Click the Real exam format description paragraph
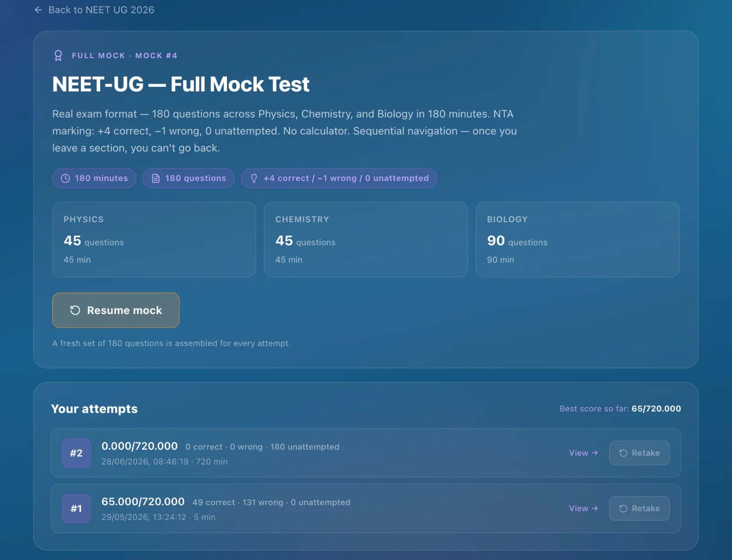Image resolution: width=732 pixels, height=560 pixels. pos(285,131)
